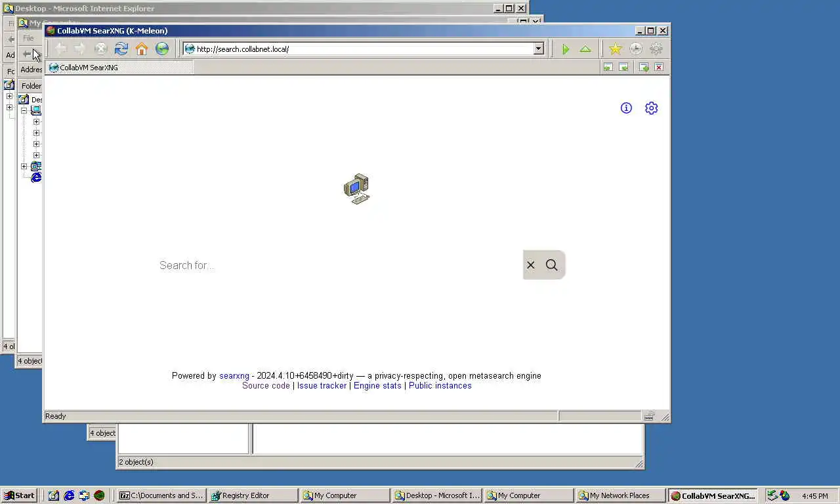Screen dimensions: 840x504
Task: Switch to My Network Places taskbar button
Action: pyautogui.click(x=620, y=495)
